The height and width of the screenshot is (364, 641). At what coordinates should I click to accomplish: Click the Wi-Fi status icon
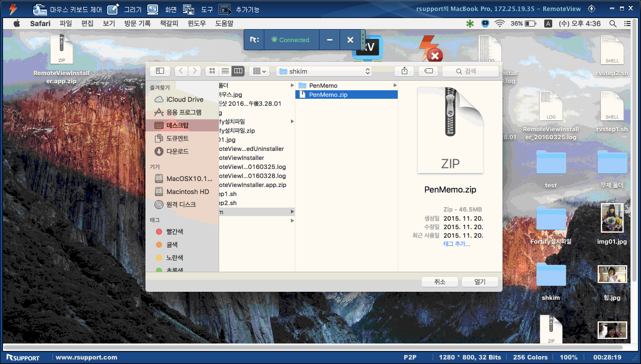point(500,24)
